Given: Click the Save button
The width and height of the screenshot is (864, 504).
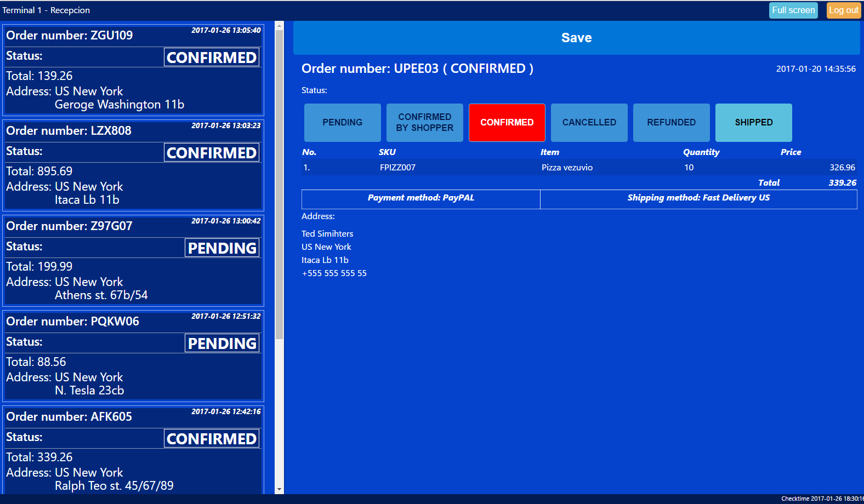Looking at the screenshot, I should point(576,38).
